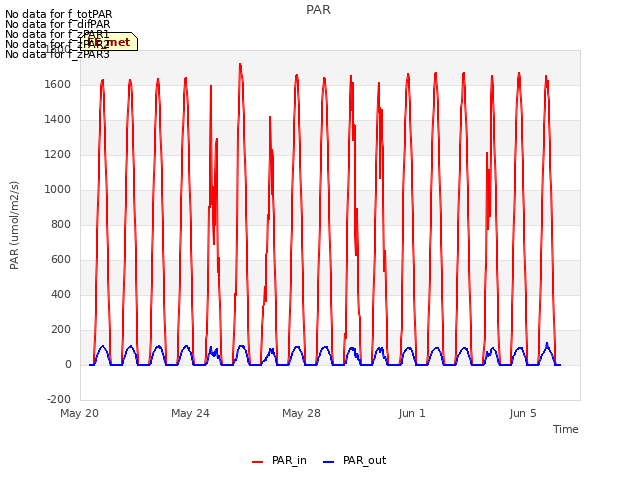Click the 1600 y-axis tick label
This screenshot has height=480, width=640.
tap(58, 84)
